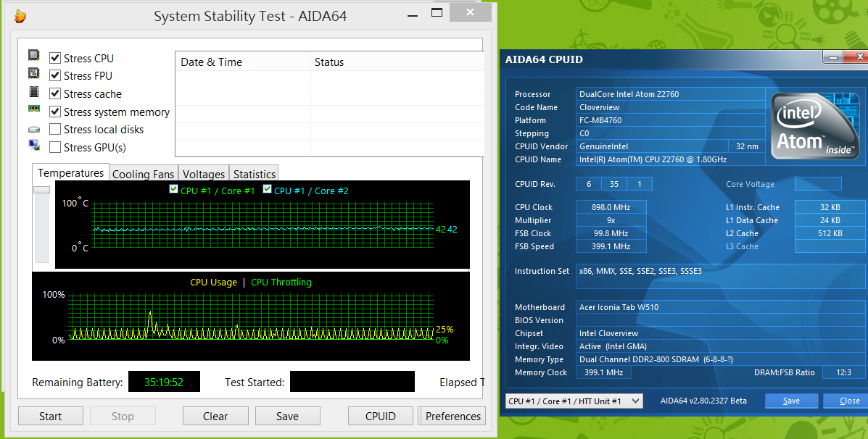The width and height of the screenshot is (868, 439).
Task: Click the FSB Clock value 99.8 MHz
Action: click(611, 233)
